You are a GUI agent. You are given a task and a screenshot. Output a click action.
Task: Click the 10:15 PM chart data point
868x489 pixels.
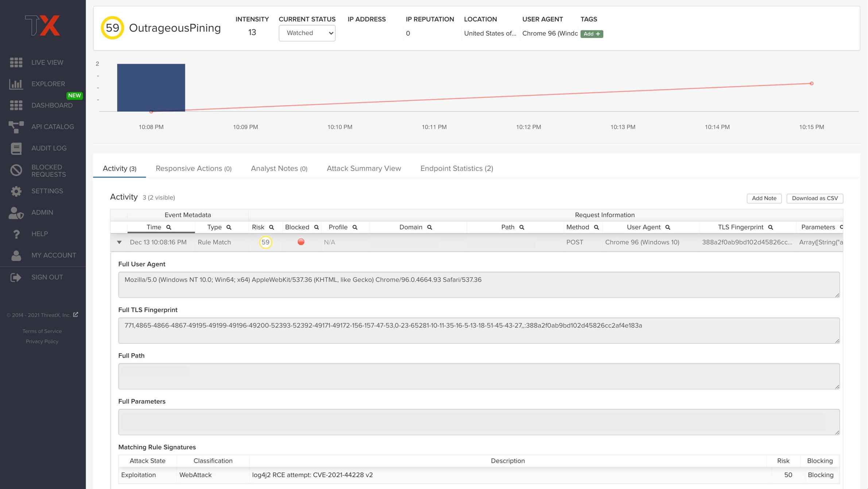tap(811, 84)
